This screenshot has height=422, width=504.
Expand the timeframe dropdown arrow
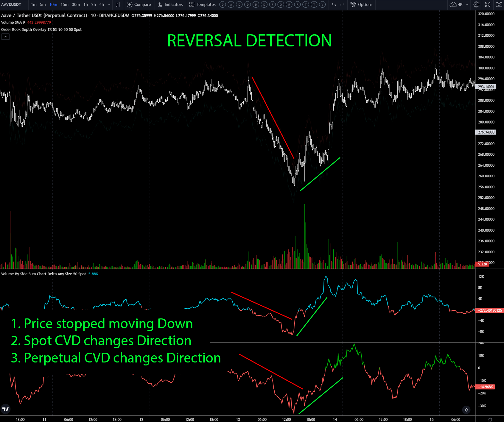[x=109, y=4]
